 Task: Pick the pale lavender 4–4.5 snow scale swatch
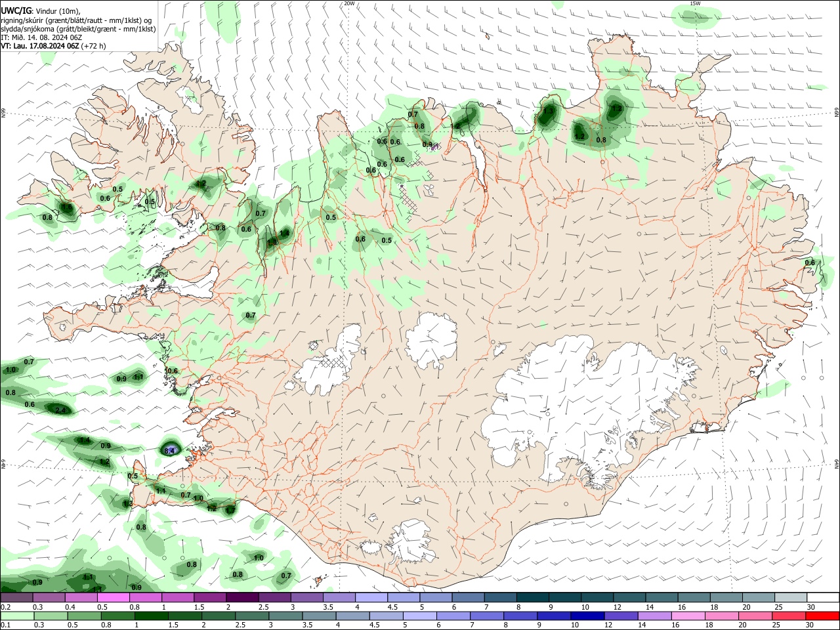click(x=371, y=598)
